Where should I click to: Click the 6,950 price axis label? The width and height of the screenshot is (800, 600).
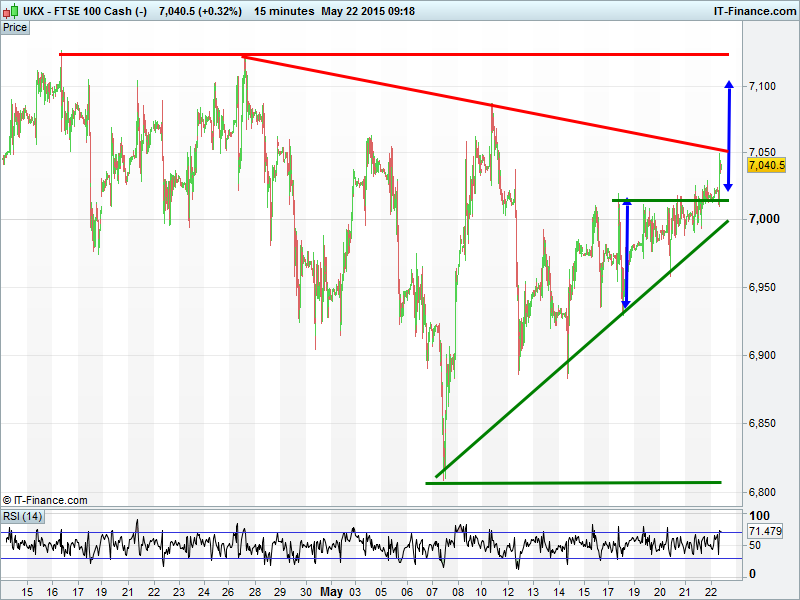point(762,287)
